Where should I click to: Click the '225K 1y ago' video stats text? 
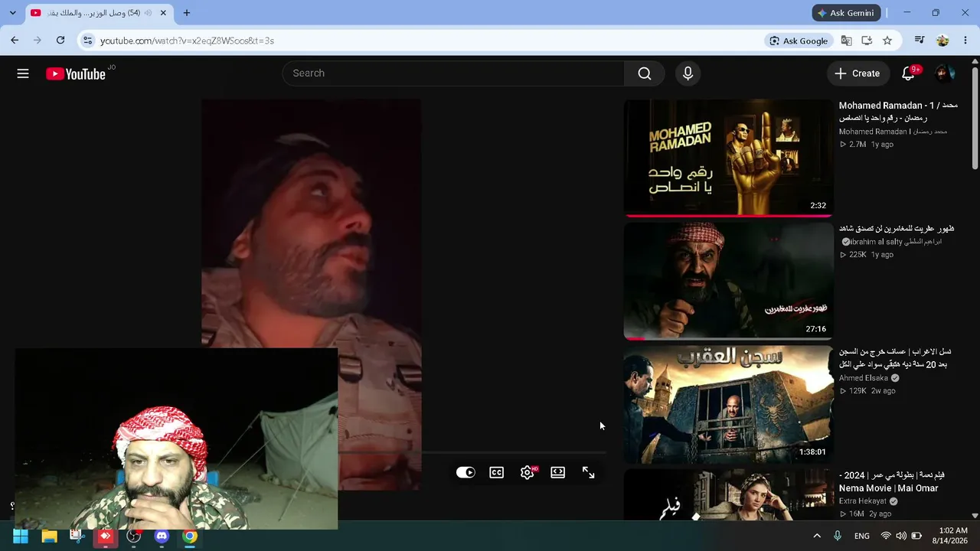click(867, 255)
